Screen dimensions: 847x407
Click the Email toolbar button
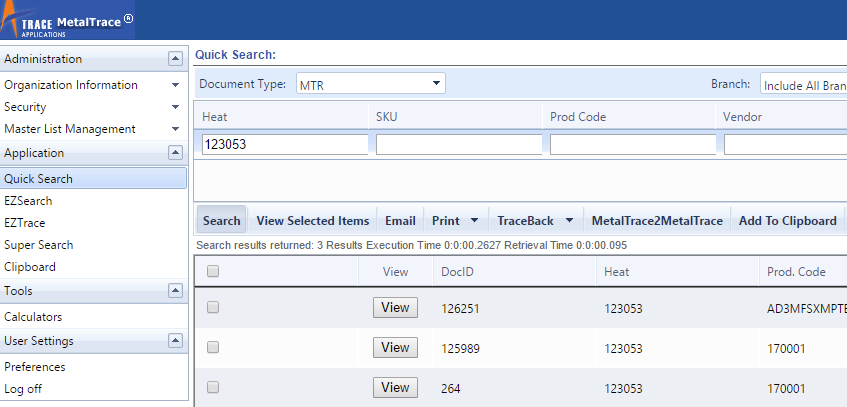(x=400, y=221)
